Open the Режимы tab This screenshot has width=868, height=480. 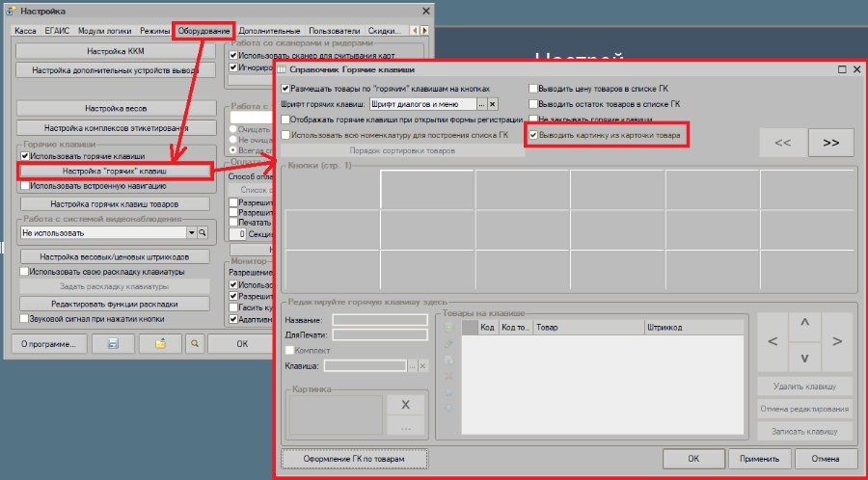pyautogui.click(x=154, y=31)
